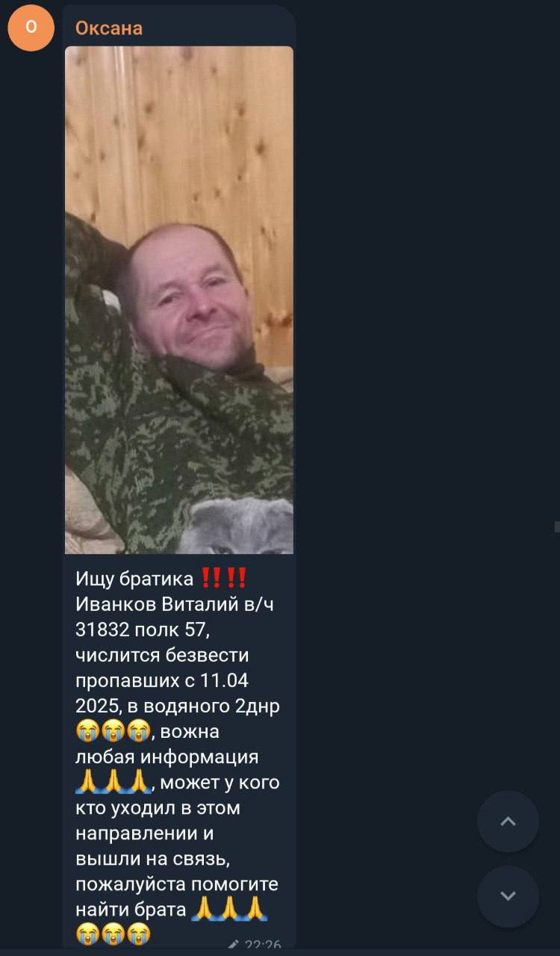Open the attached photo of the man

pyautogui.click(x=179, y=299)
